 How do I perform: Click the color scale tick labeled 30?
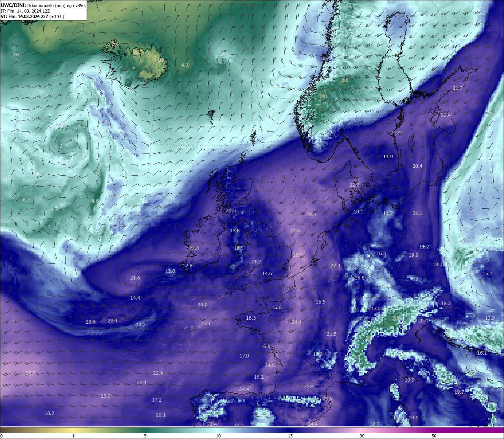point(362,436)
